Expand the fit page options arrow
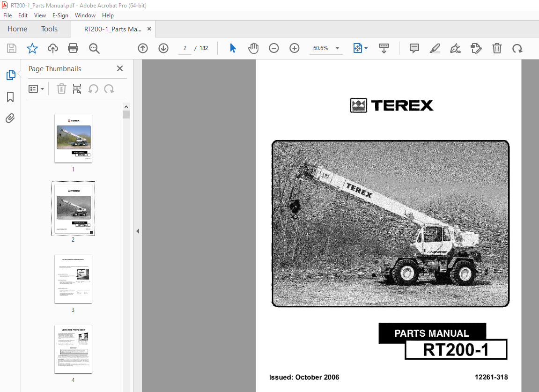Screen dimensions: 539x392 click(x=366, y=48)
